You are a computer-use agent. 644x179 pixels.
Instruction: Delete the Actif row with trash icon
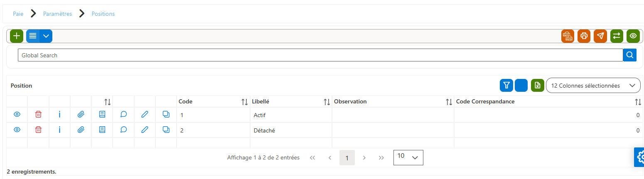[x=38, y=115]
